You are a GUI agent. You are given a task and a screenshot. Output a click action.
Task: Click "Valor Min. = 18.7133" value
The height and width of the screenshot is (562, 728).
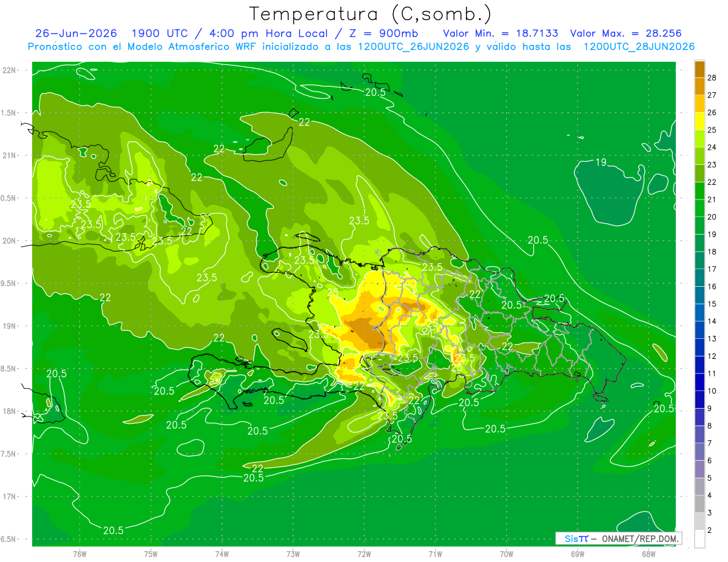point(500,33)
